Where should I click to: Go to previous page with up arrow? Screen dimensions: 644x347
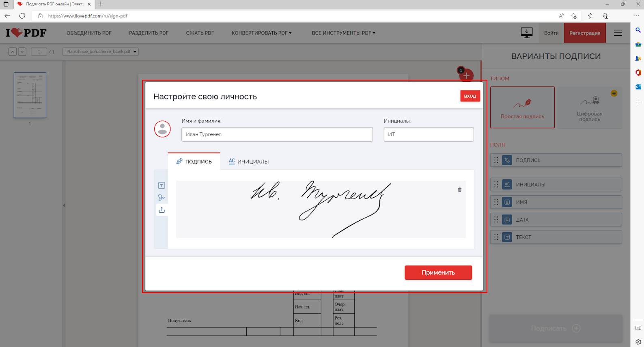[13, 52]
